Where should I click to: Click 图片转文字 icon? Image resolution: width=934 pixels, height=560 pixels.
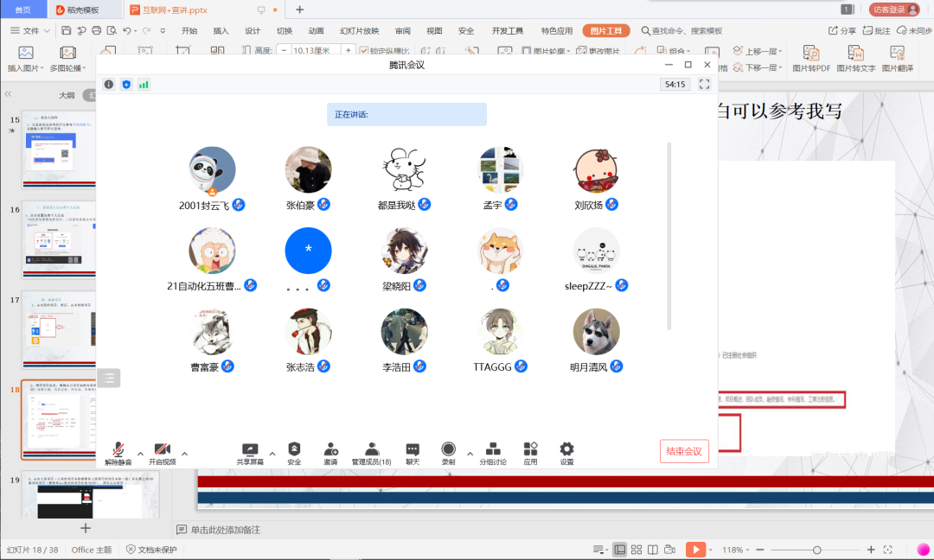(856, 59)
